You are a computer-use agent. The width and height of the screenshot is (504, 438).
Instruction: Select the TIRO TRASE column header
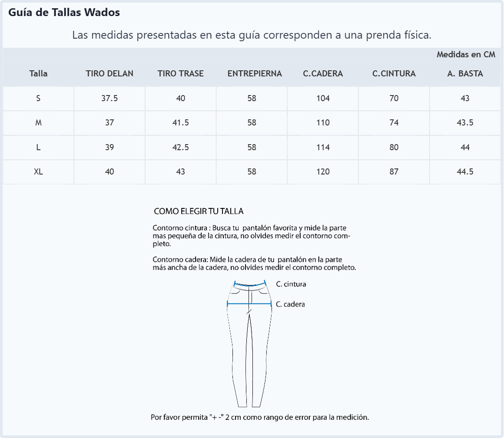click(181, 73)
